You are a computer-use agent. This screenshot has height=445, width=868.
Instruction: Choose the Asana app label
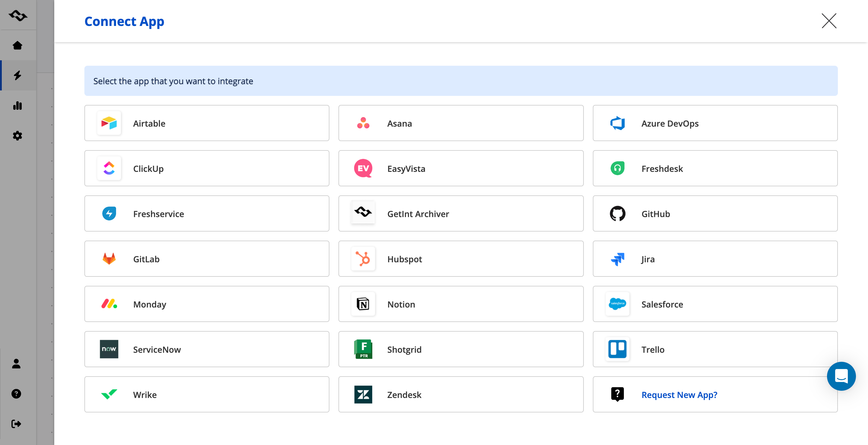click(x=399, y=123)
